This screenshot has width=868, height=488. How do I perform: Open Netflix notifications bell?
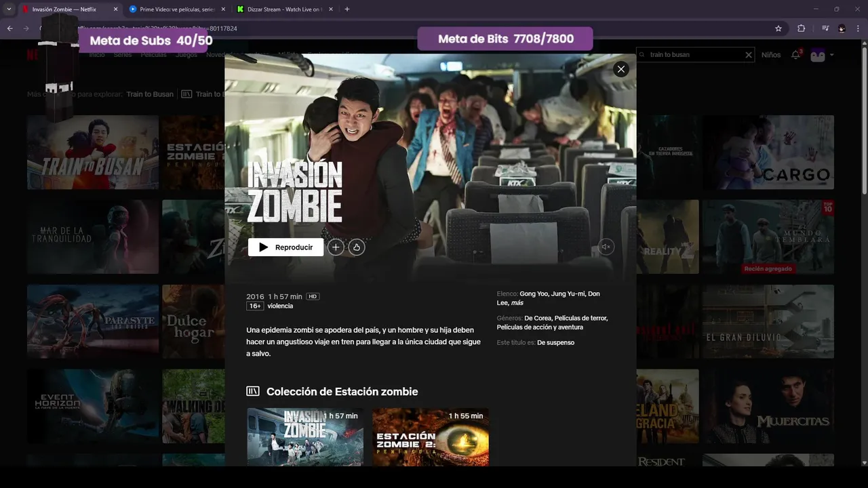pos(796,55)
